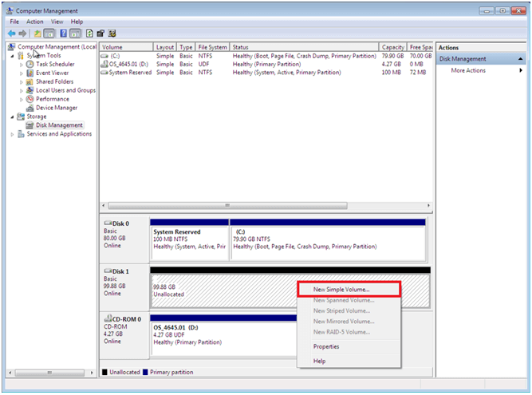Click the grey Forward arrow in toolbar

point(22,34)
